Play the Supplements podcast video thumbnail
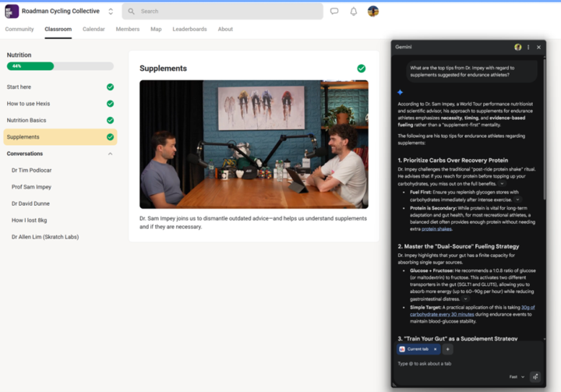 (254, 144)
